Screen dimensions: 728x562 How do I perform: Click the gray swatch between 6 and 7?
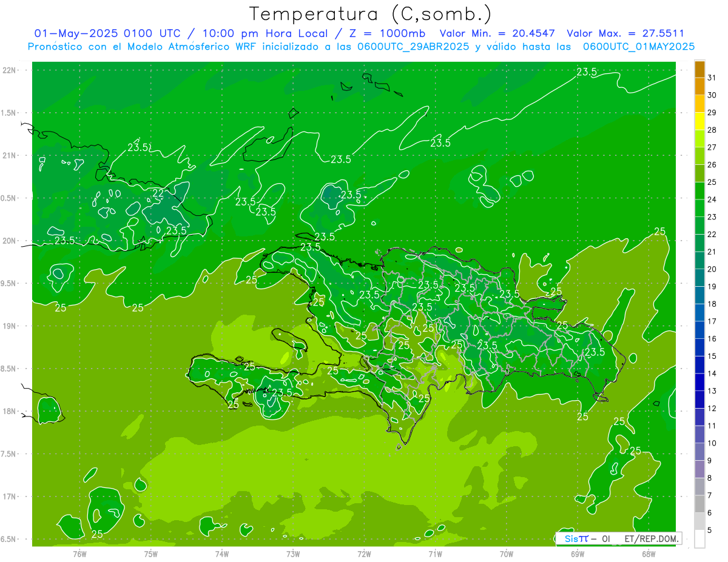[699, 504]
